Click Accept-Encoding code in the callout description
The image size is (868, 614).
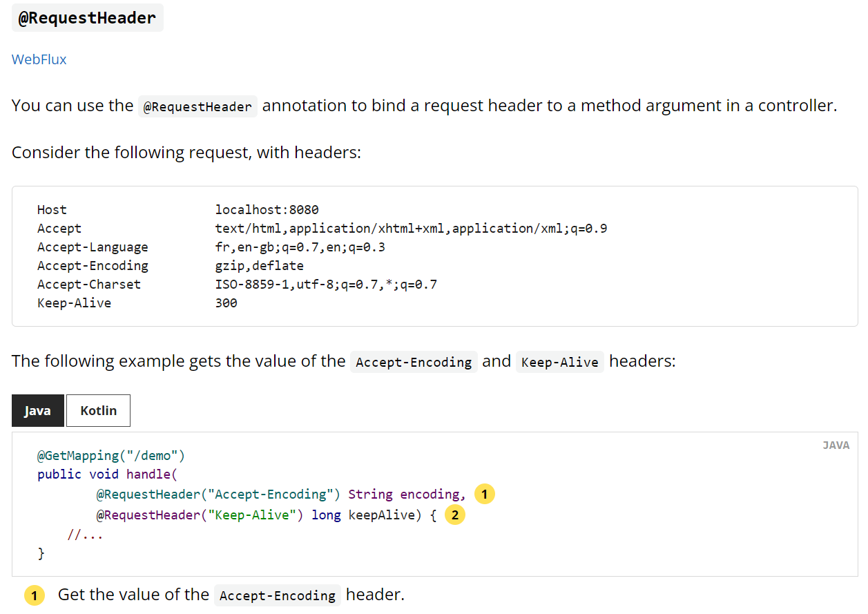tap(278, 595)
